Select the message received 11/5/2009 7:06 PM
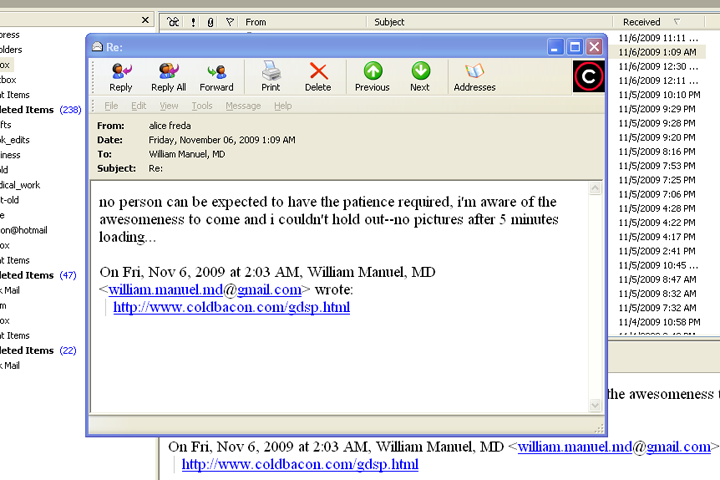The height and width of the screenshot is (480, 720). tap(657, 194)
